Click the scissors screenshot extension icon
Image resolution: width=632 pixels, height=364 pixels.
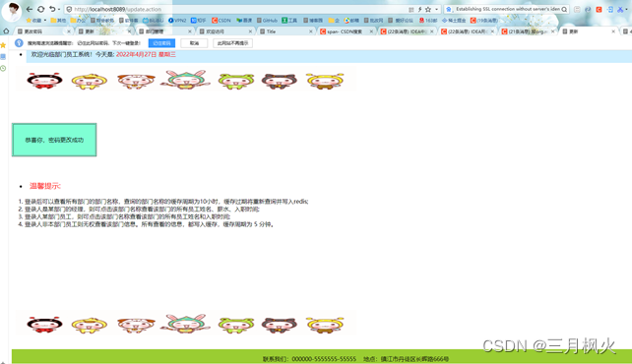point(621,9)
